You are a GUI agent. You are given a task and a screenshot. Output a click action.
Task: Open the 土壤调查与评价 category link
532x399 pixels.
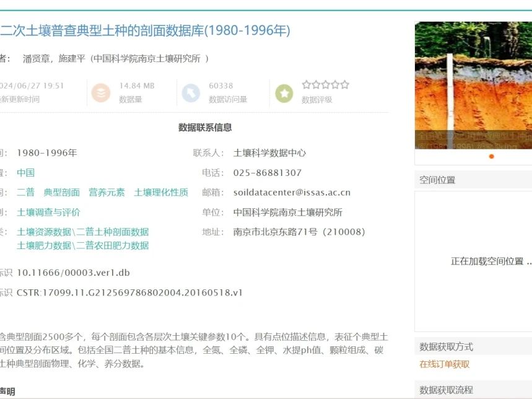click(48, 213)
